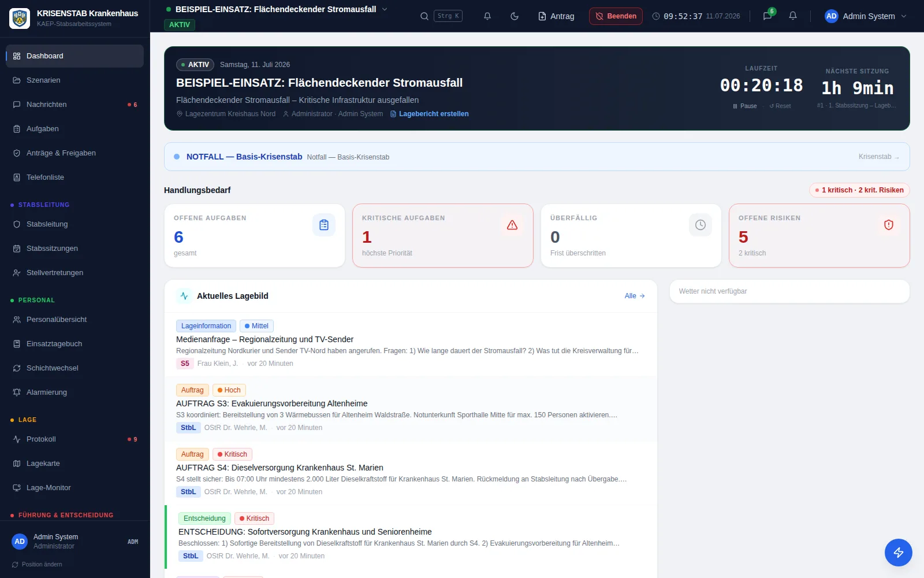Click the Aktuelles Lagebild pulse icon
This screenshot has height=578, width=924.
[x=184, y=296]
